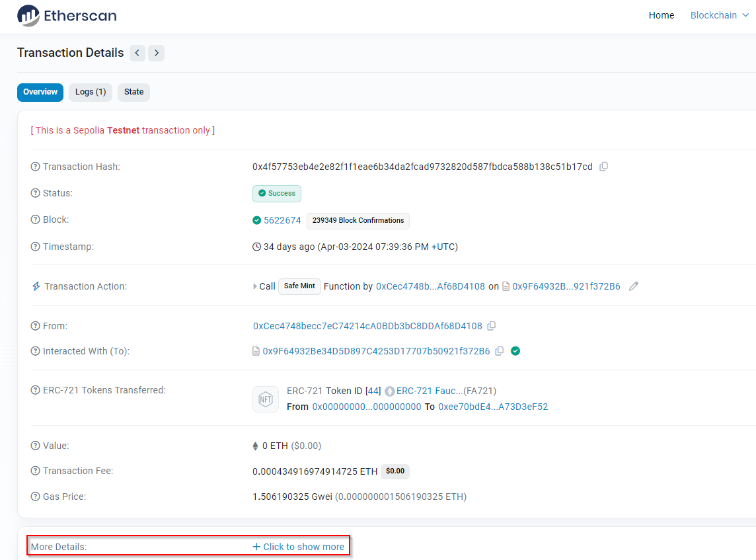Go to next transaction arrow
The width and height of the screenshot is (756, 560).
156,53
